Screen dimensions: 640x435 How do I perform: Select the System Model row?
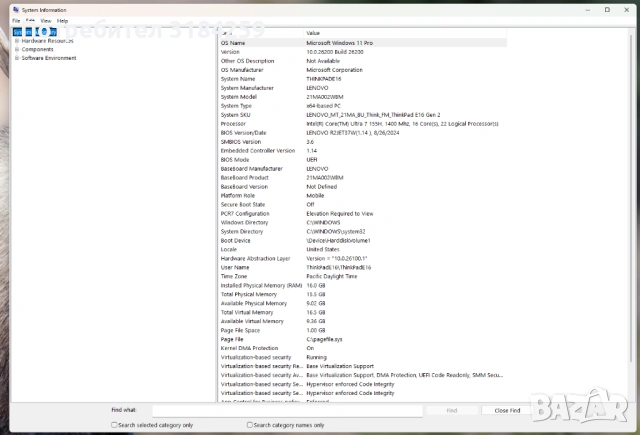362,97
